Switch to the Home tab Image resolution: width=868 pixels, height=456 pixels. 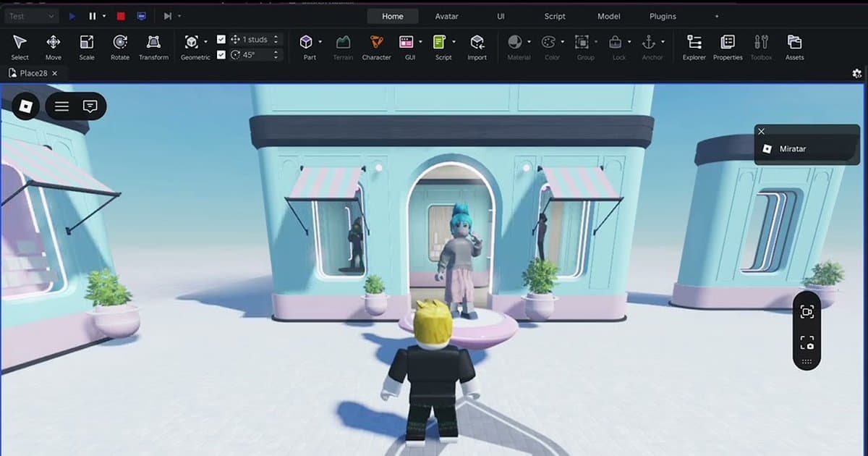coord(393,16)
